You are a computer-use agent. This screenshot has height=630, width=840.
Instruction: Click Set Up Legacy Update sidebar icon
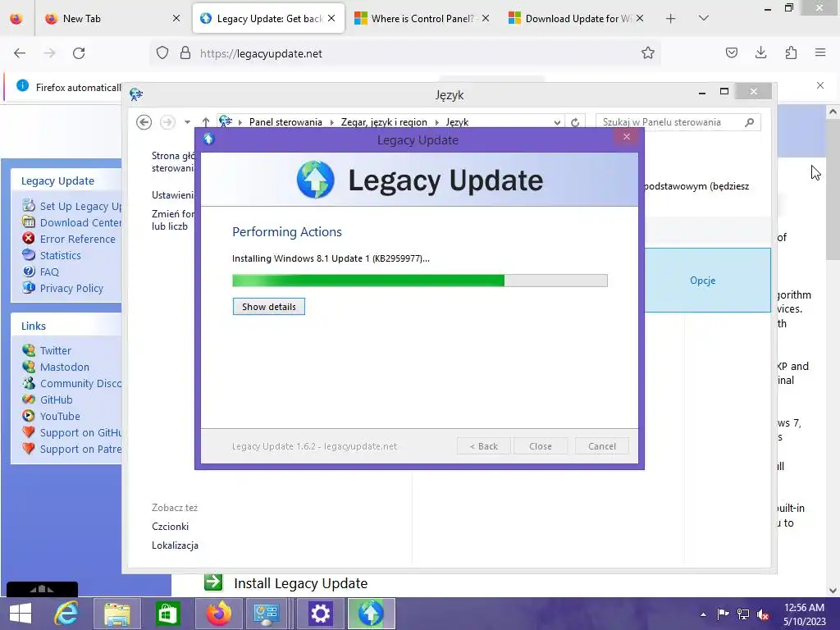[x=29, y=205]
